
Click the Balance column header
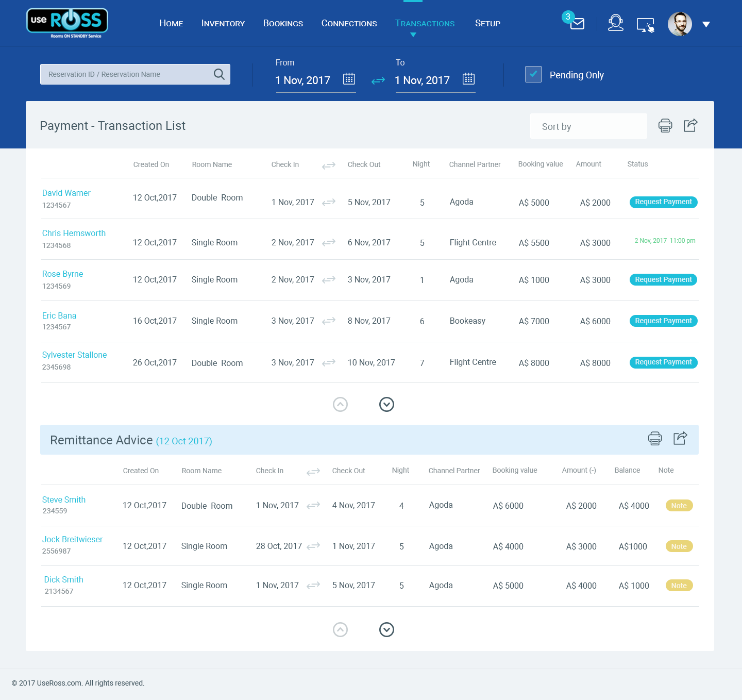point(627,470)
